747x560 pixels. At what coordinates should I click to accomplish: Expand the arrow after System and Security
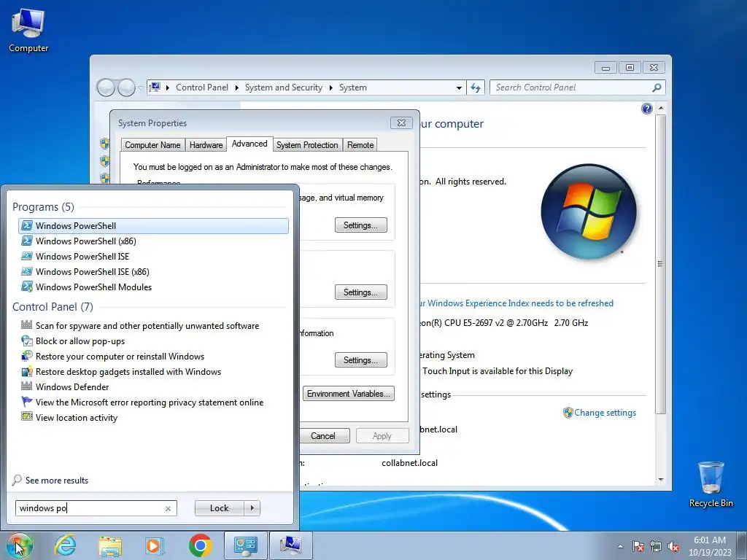click(330, 87)
